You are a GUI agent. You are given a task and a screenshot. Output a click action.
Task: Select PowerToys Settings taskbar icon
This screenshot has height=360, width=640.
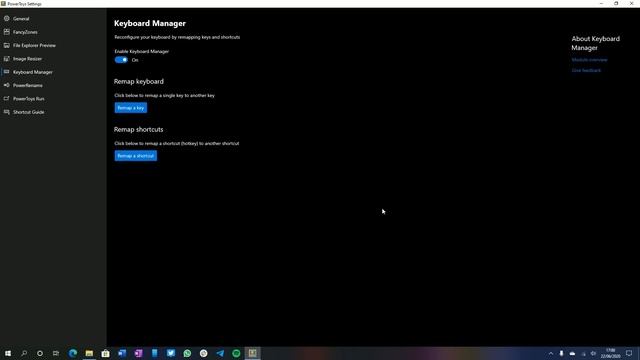click(x=253, y=353)
